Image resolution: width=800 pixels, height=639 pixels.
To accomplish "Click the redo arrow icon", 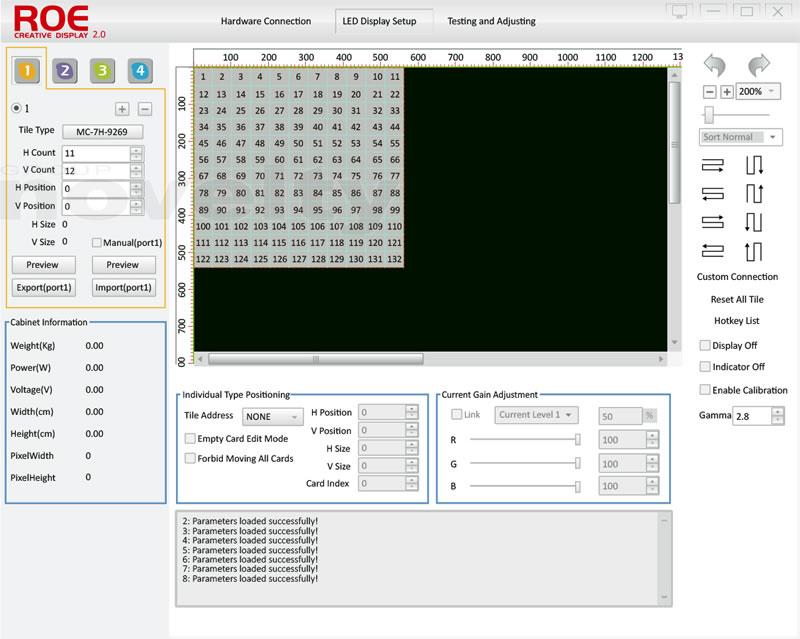I will [x=759, y=66].
